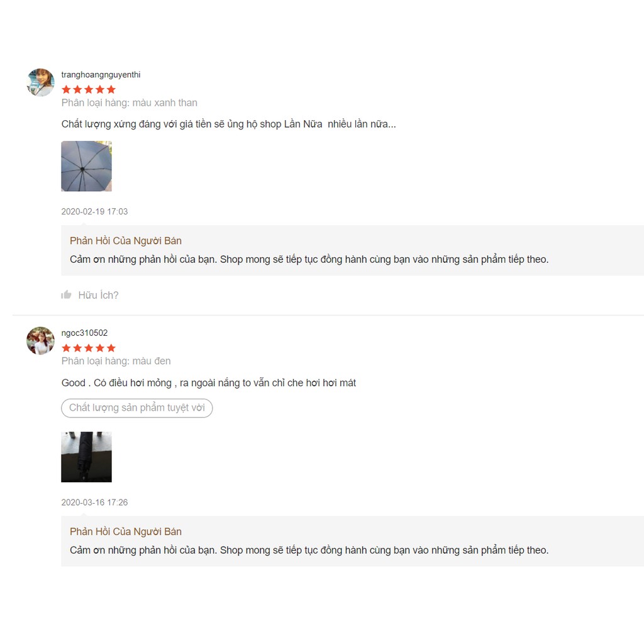Image resolution: width=644 pixels, height=644 pixels.
Task: Click "Phân loại hàng: màu đen" label
Action: tap(116, 361)
